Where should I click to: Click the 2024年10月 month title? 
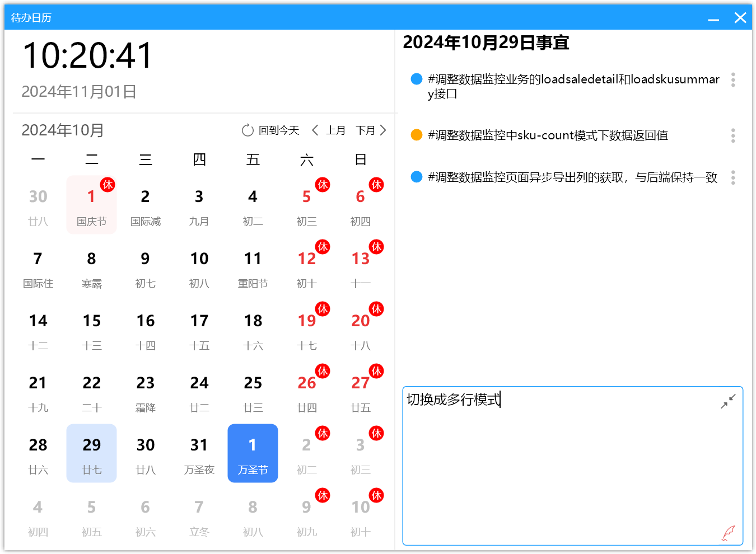click(63, 130)
